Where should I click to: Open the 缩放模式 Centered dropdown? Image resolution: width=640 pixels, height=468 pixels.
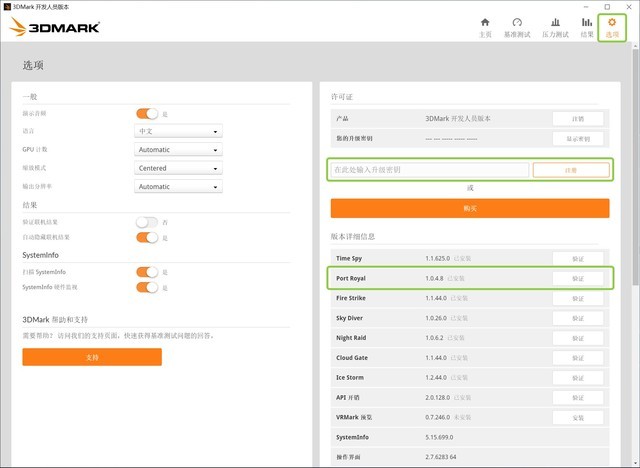(x=178, y=168)
